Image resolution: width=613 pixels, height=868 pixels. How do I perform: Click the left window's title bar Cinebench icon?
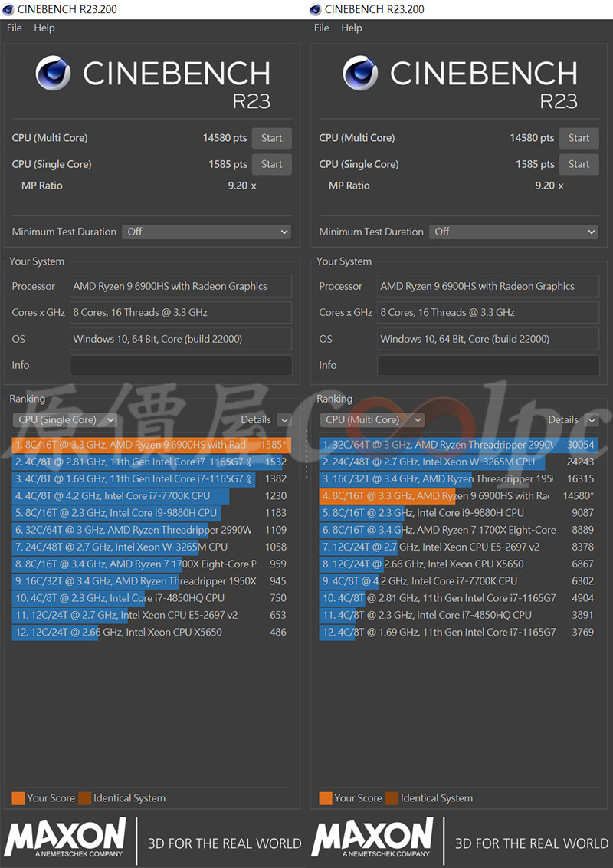(8, 9)
